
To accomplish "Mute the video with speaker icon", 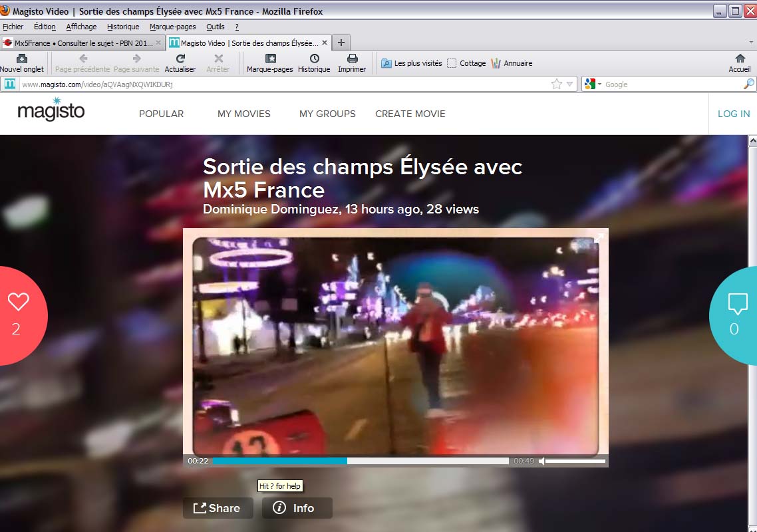I will coord(541,461).
